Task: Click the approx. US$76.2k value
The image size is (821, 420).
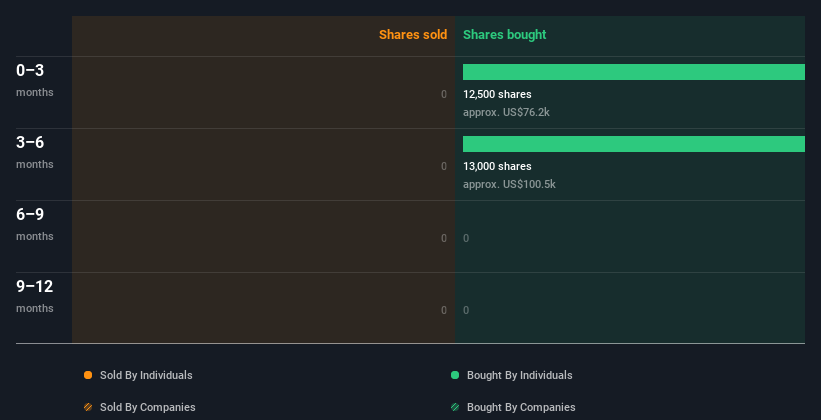Action: [506, 112]
